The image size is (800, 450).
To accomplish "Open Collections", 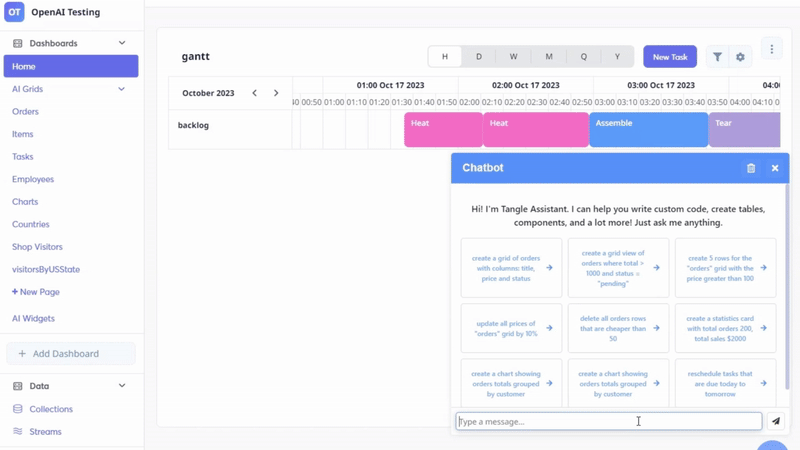I will click(51, 409).
